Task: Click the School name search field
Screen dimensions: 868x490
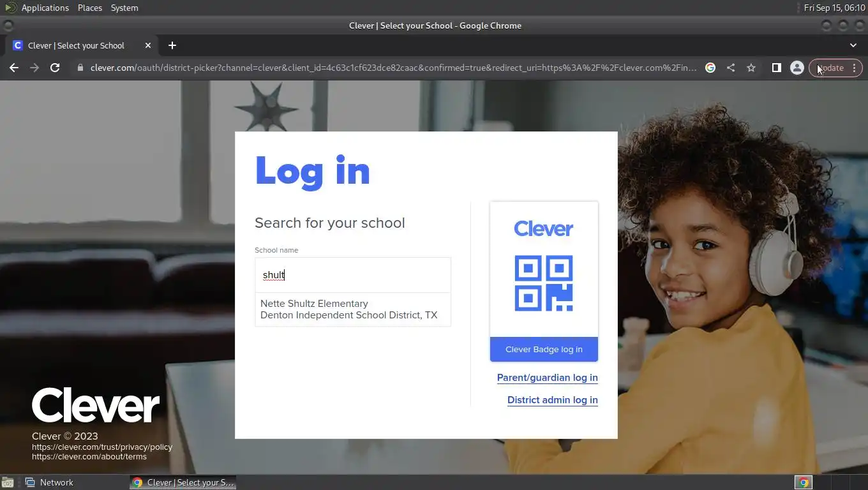Action: pyautogui.click(x=353, y=275)
